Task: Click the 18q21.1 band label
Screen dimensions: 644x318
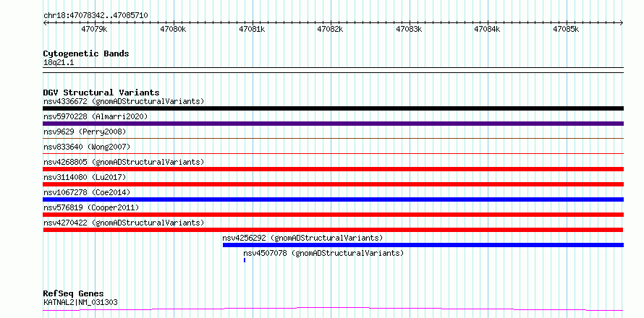Action: [59, 63]
